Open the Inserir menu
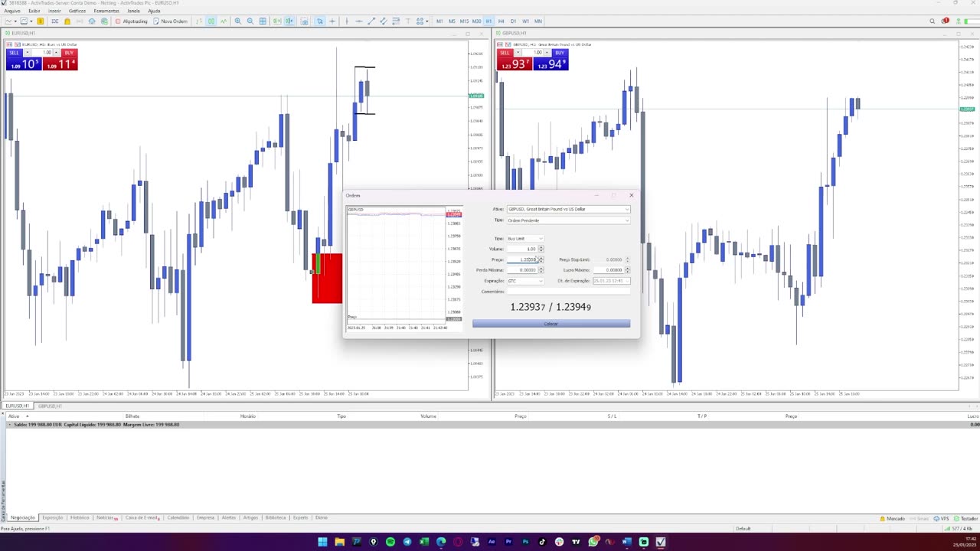Screen dimensions: 980x551 (54, 11)
